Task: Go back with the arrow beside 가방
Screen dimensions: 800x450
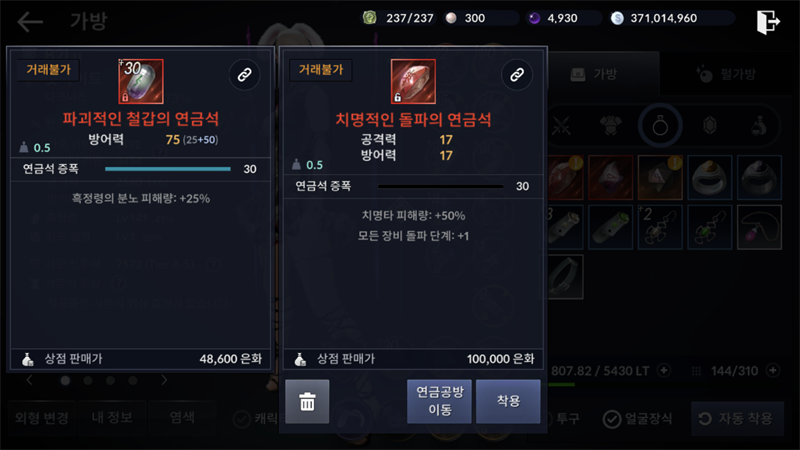Action: click(30, 22)
